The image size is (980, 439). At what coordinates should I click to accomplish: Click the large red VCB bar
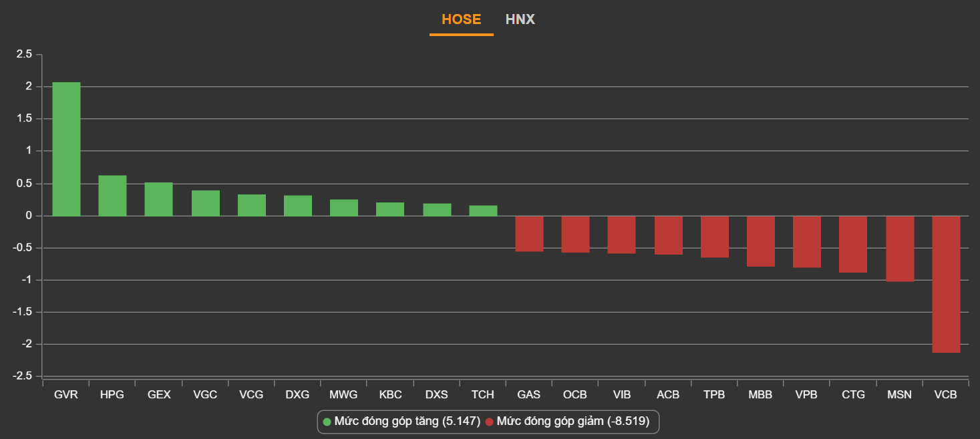pos(946,284)
